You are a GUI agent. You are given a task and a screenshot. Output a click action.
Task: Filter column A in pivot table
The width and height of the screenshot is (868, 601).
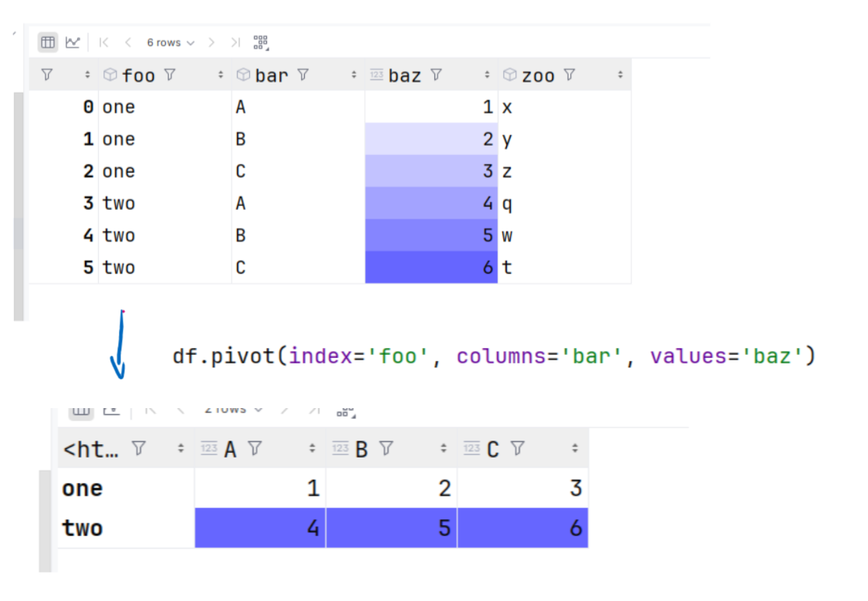254,448
